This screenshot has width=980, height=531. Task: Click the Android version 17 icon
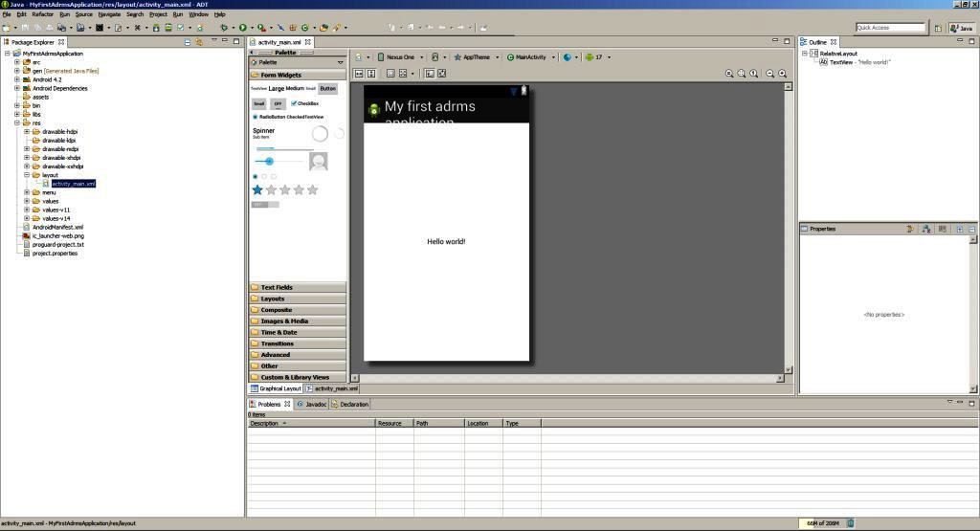[590, 56]
